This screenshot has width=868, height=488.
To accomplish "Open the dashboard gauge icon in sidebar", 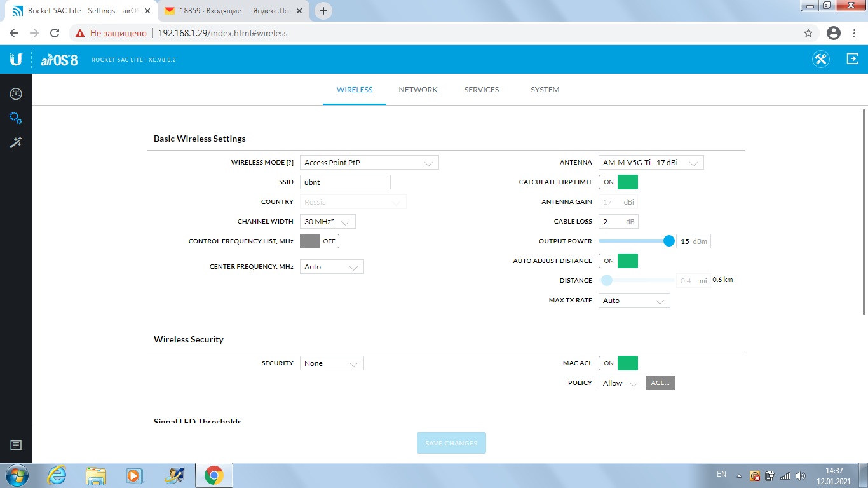I will point(16,94).
